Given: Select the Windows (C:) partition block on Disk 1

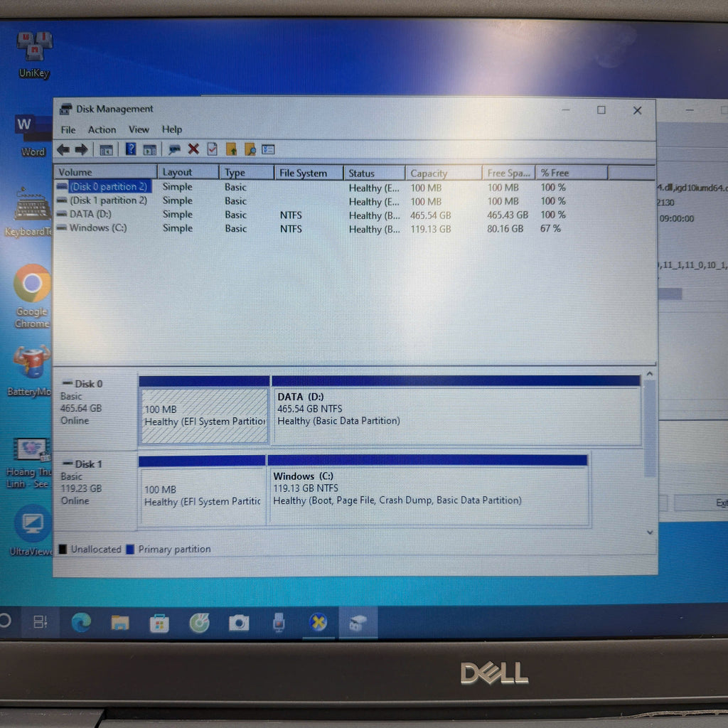Looking at the screenshot, I should [427, 489].
